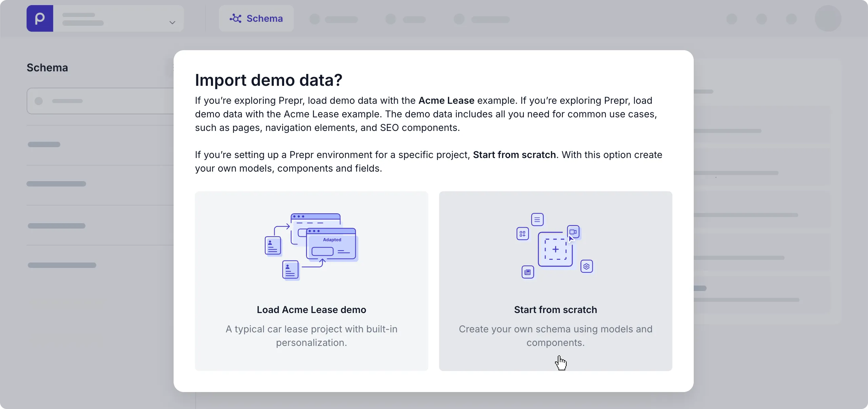The image size is (868, 409).
Task: Choose the Load Acme Lease demo card
Action: pyautogui.click(x=311, y=281)
